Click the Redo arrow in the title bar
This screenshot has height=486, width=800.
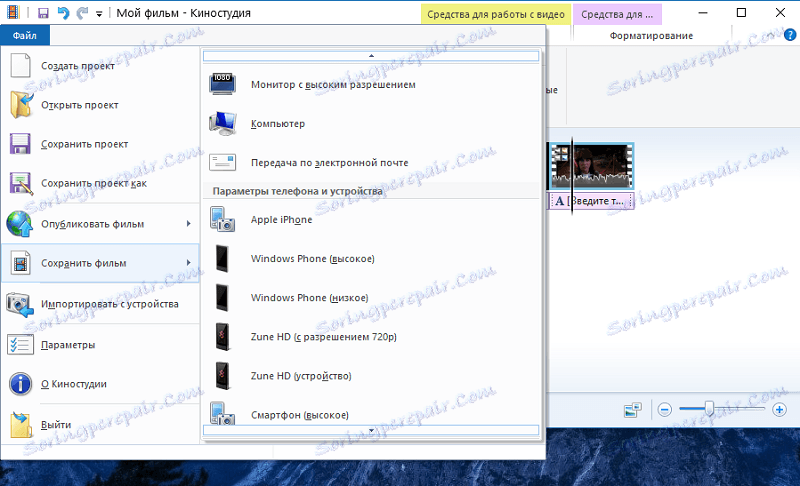82,13
